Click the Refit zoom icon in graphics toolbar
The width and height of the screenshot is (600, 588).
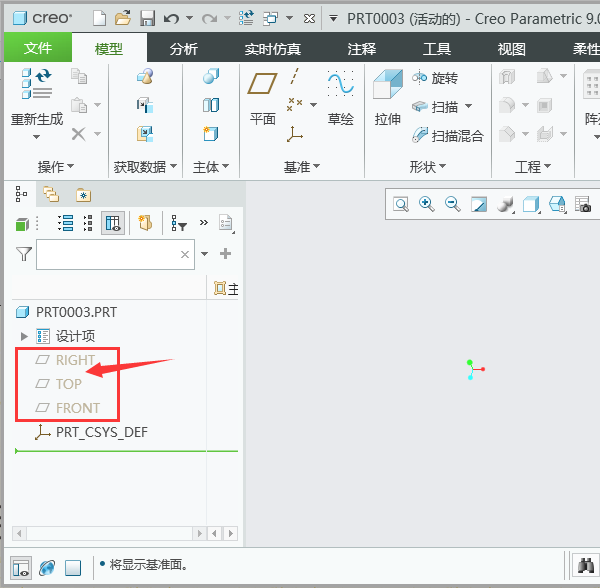(401, 204)
